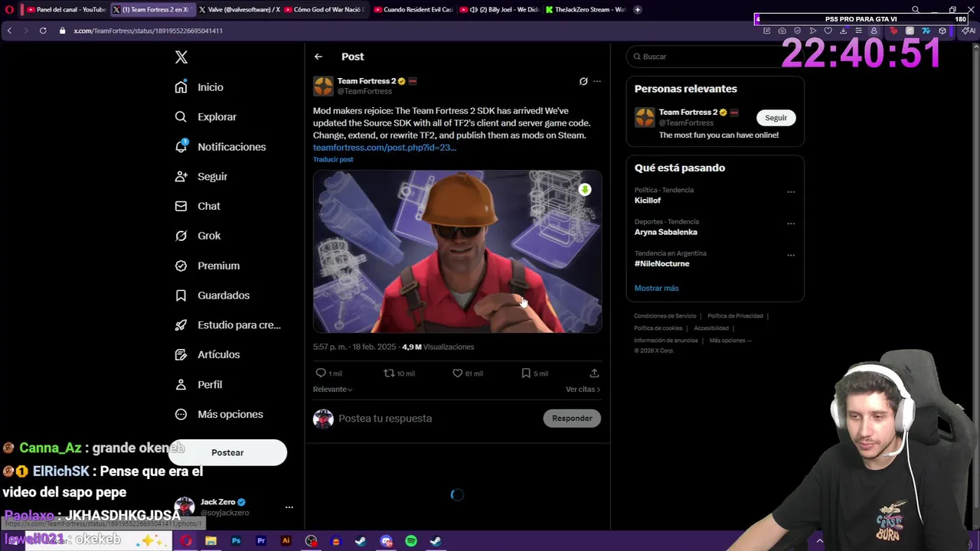Click the Responder button
Image resolution: width=980 pixels, height=551 pixels.
click(572, 419)
